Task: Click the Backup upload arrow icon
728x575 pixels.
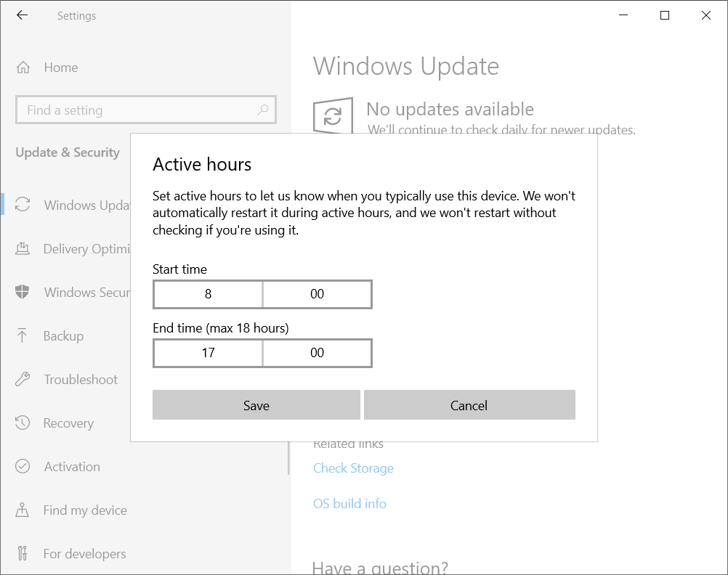Action: [23, 335]
